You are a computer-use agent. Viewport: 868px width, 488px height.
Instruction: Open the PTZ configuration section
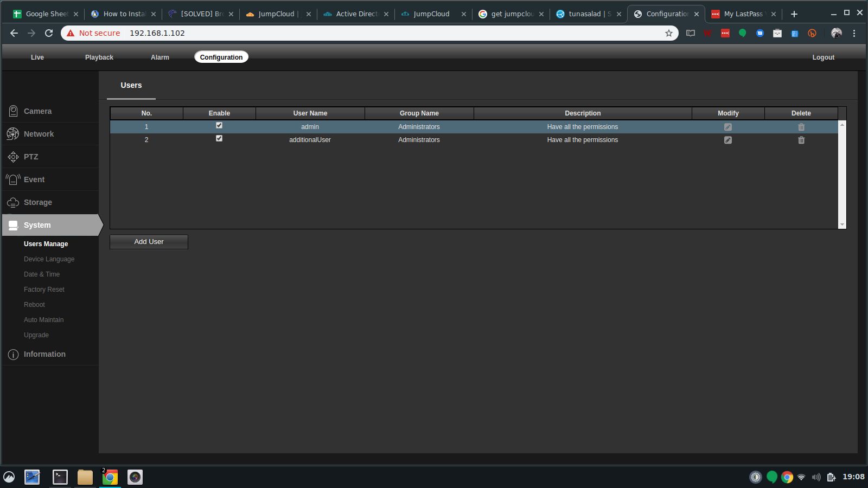(31, 157)
